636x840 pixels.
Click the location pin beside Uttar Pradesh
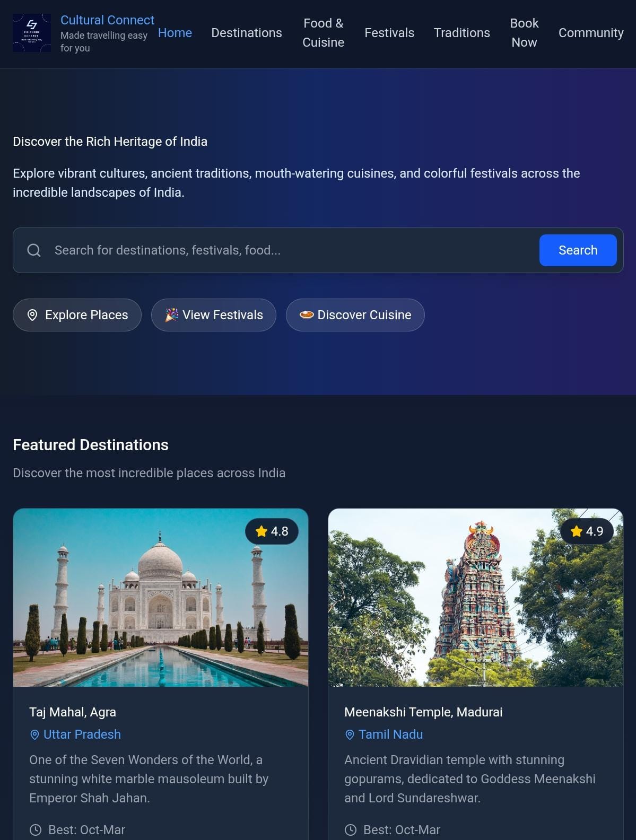tap(35, 735)
